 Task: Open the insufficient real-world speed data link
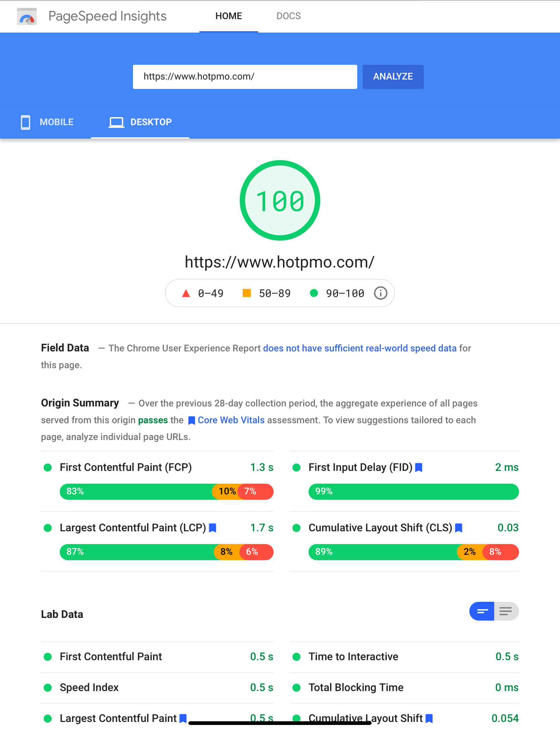[360, 348]
